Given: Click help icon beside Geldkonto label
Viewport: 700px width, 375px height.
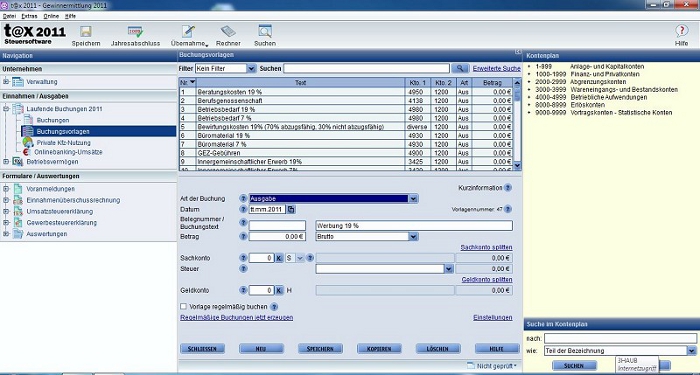Looking at the screenshot, I should click(x=243, y=290).
